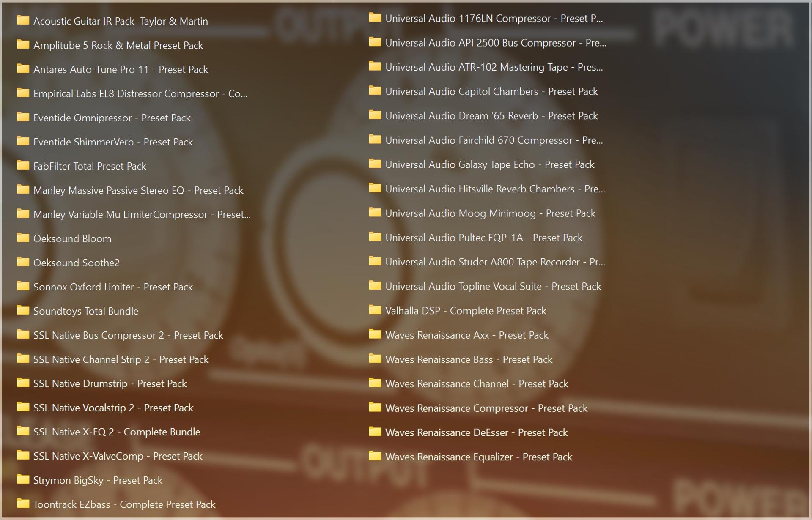
Task: Select 'Waves Renaissance Channel - Preset Pack' name
Action: coord(477,384)
